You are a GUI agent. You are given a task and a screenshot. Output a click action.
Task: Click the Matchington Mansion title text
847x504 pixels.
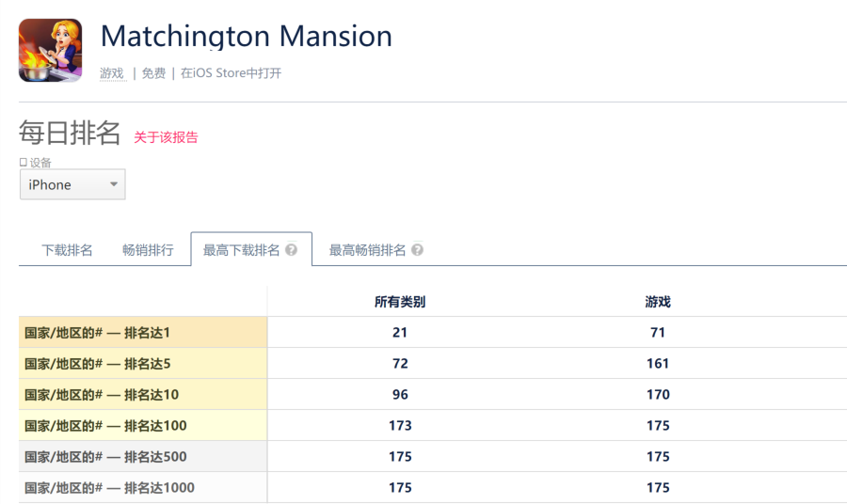tap(247, 37)
